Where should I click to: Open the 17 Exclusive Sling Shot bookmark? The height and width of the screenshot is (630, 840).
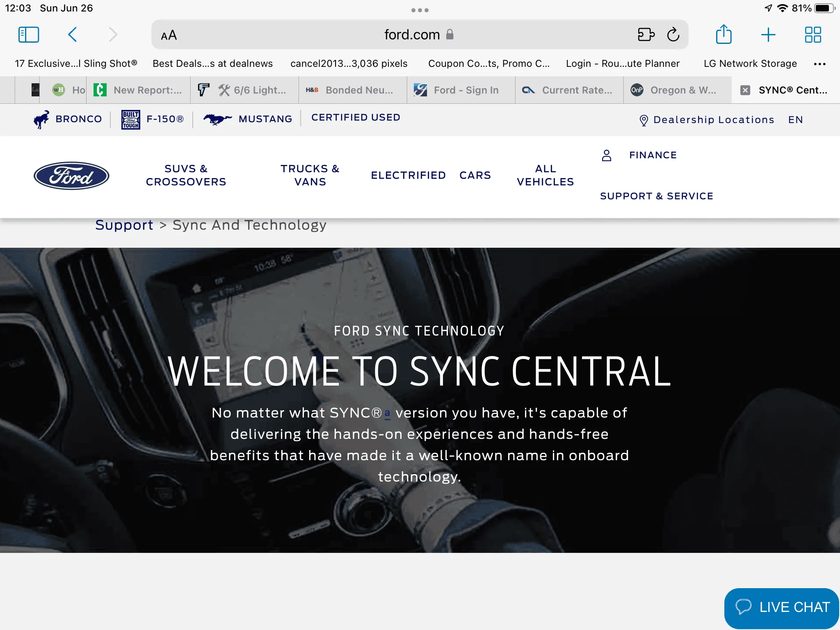[x=76, y=64]
